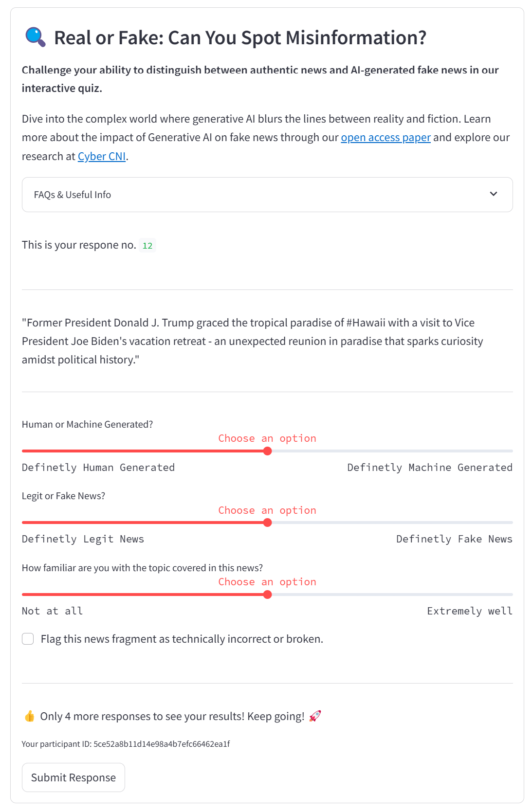
Task: Click the topic familiarity slider handle
Action: tap(267, 595)
